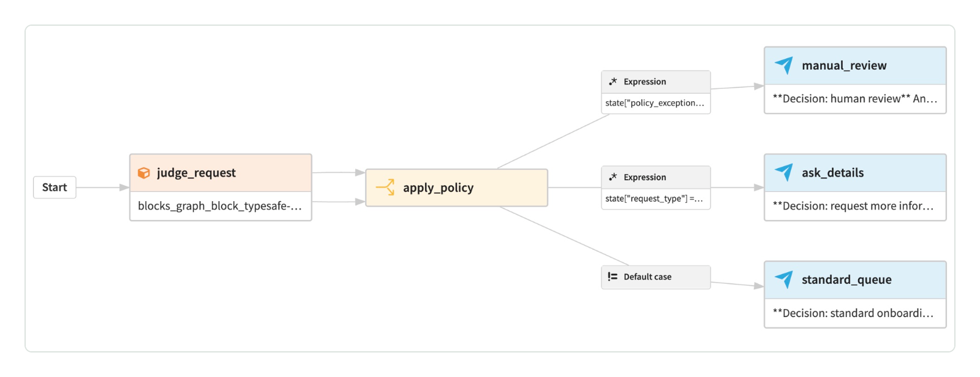Open the standard_queue node title

(x=846, y=280)
